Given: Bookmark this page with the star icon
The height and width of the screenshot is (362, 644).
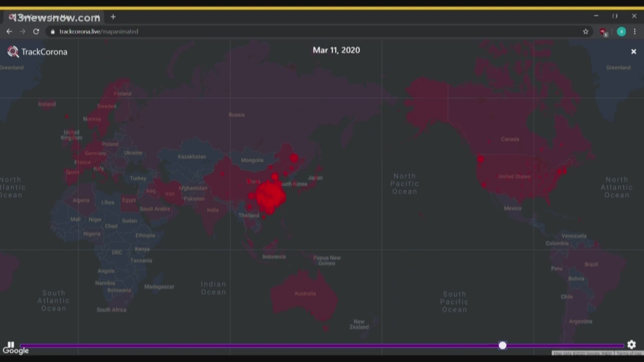Looking at the screenshot, I should click(585, 32).
